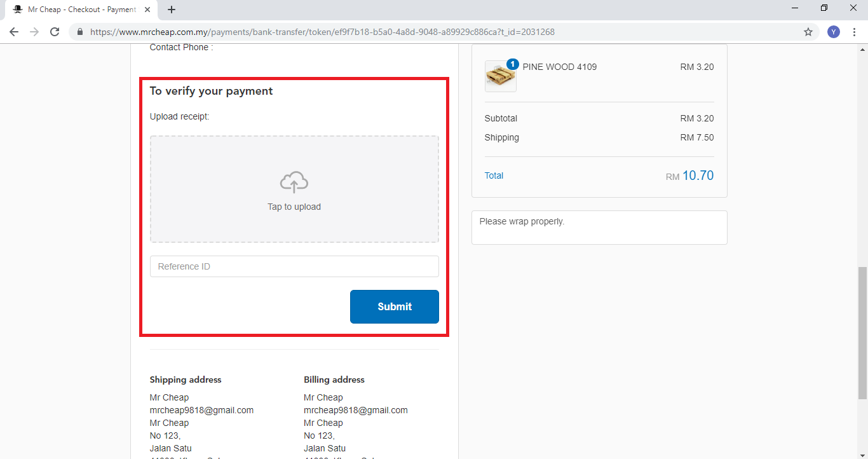Click the browser Back arrow
This screenshot has height=459, width=868.
coord(14,32)
